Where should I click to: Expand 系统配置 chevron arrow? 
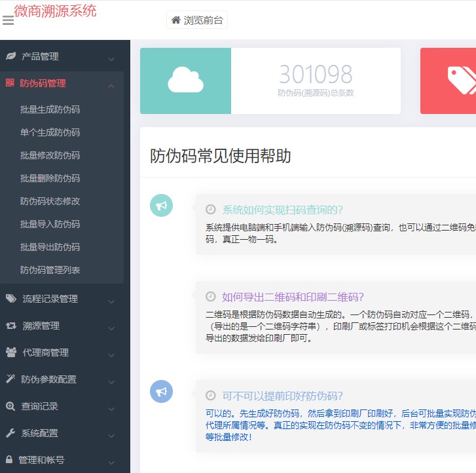click(x=111, y=436)
